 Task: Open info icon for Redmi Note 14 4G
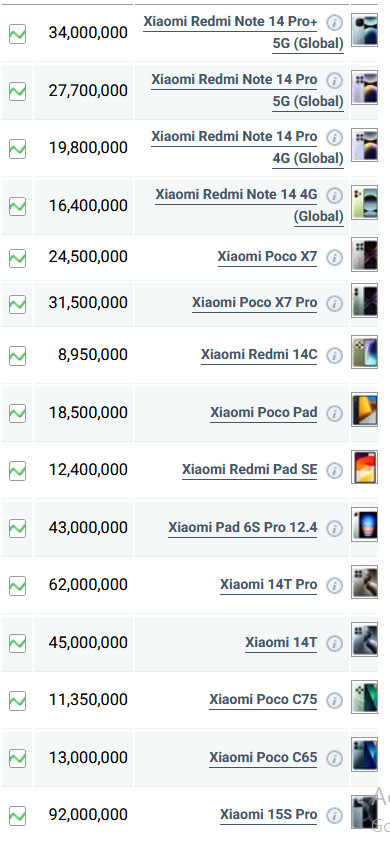(334, 195)
